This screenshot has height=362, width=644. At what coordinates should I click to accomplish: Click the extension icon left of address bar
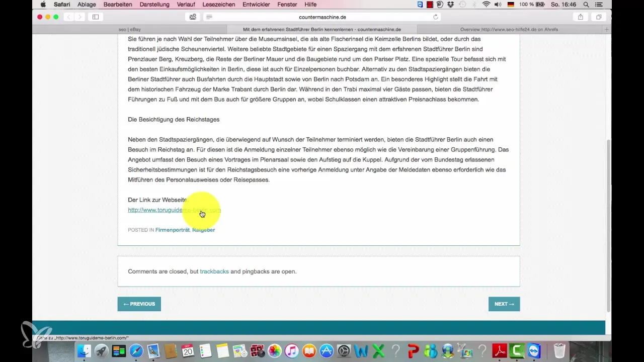coord(193,17)
